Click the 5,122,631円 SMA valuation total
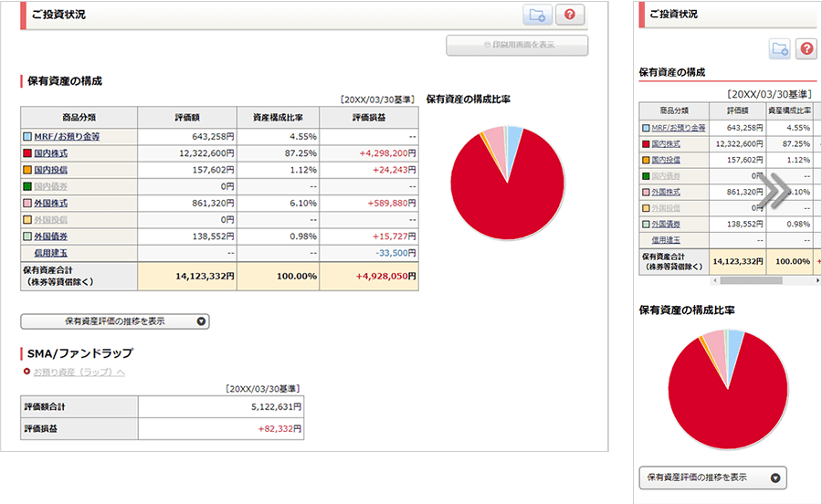Image resolution: width=822 pixels, height=504 pixels. (276, 407)
